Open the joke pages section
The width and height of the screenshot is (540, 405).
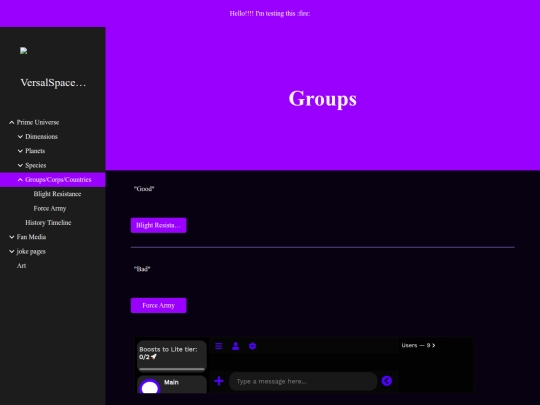31,251
